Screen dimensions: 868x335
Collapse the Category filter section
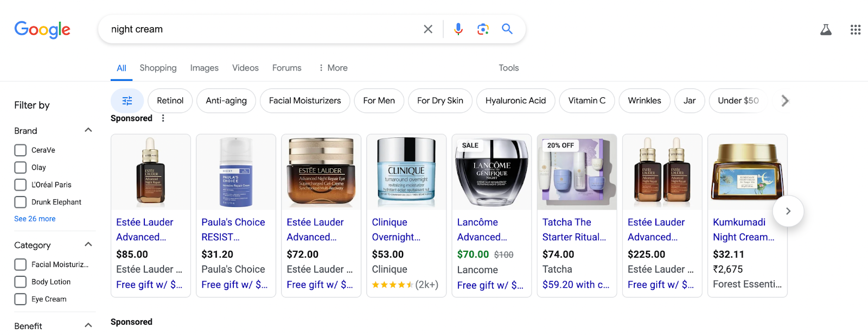pos(88,245)
